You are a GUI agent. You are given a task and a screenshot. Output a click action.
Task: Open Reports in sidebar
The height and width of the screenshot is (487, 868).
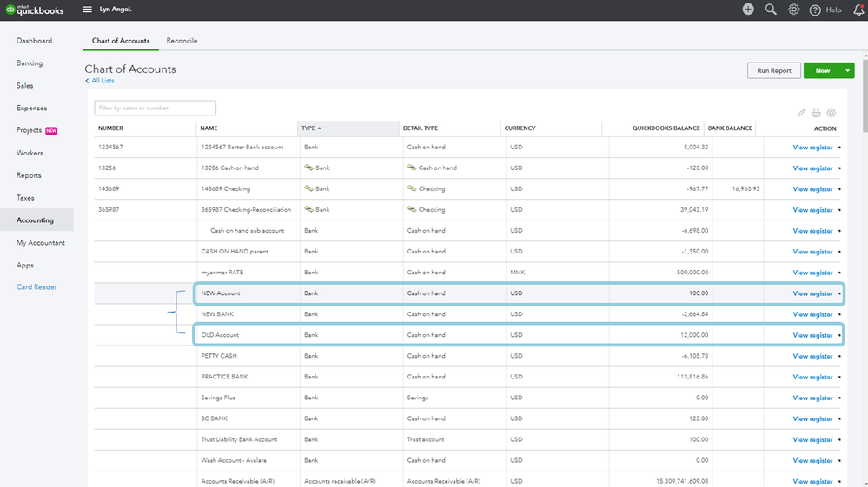[29, 175]
